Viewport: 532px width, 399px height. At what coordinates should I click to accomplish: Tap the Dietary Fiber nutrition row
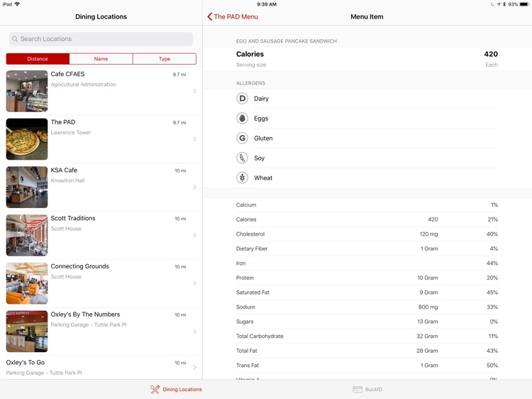[367, 248]
